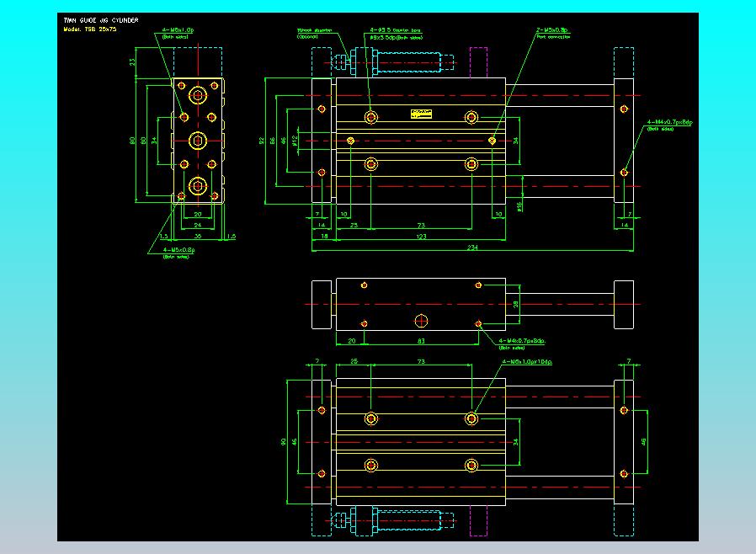Select the magenta dashed sensor outline in top view
The height and width of the screenshot is (554, 756).
(478, 62)
